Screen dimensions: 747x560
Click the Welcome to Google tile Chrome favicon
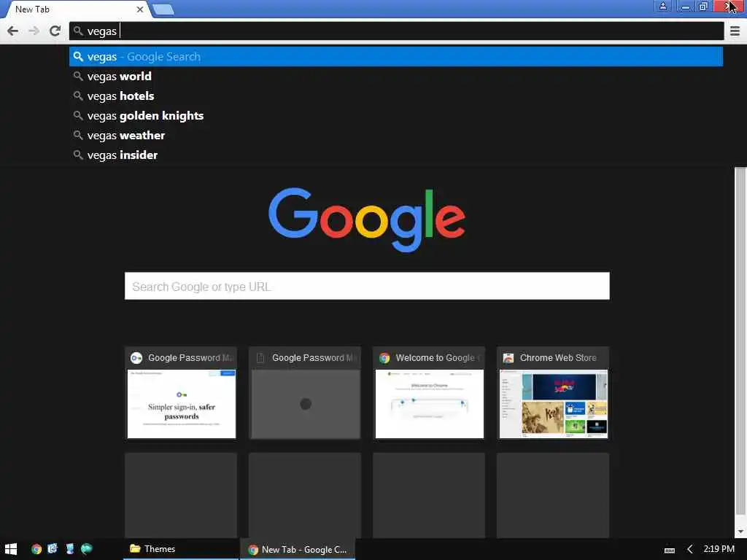(x=384, y=358)
